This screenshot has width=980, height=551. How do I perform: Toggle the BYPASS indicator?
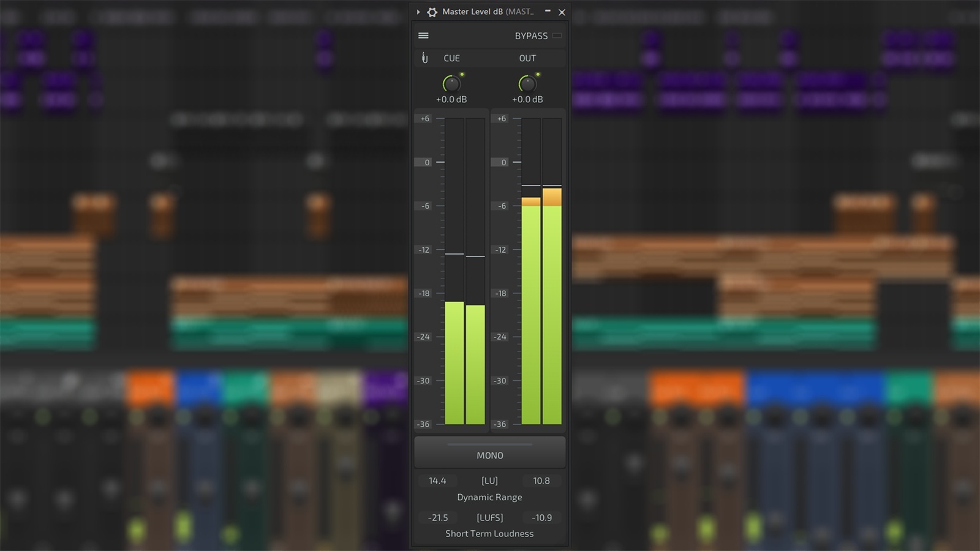tap(557, 36)
